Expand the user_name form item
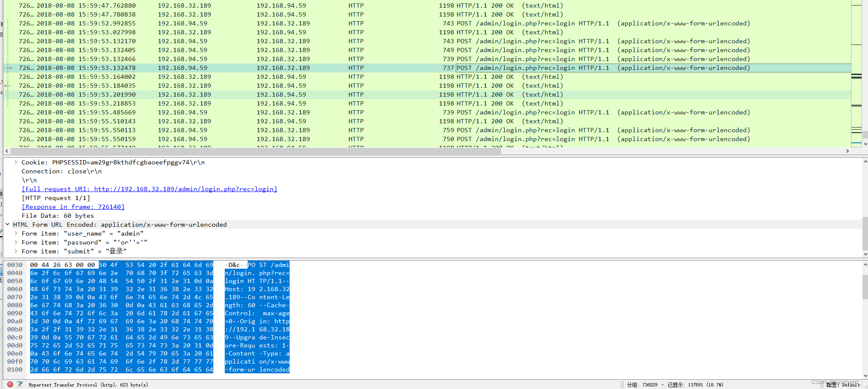 coord(16,233)
